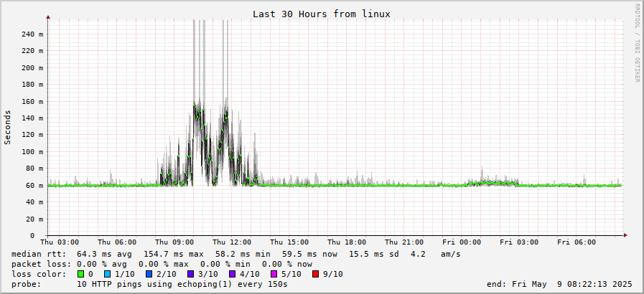Click the 'Thu 15:00' time axis label

289,242
